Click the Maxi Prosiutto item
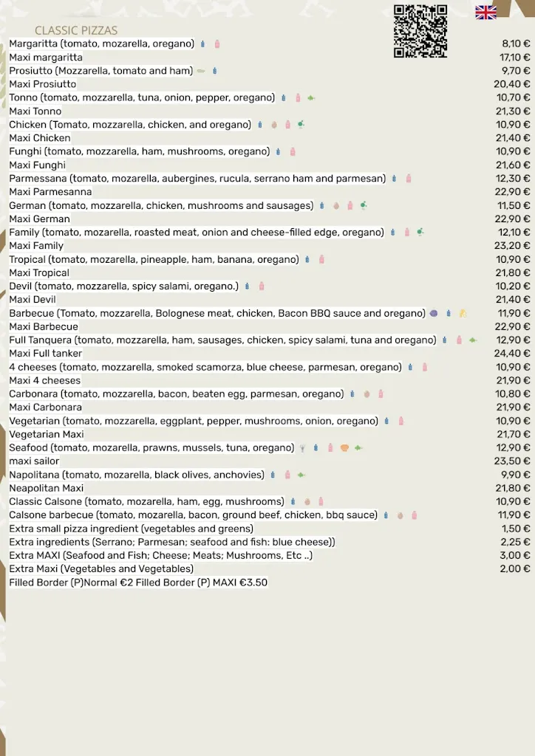This screenshot has width=535, height=756. tap(42, 84)
